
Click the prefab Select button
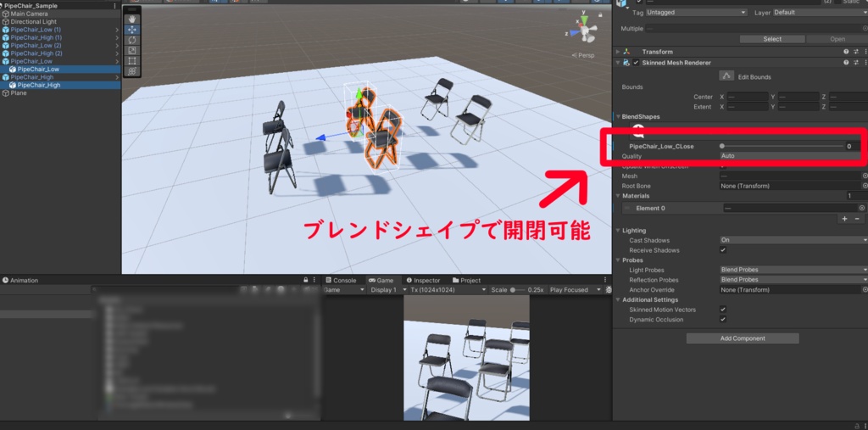[x=772, y=39]
